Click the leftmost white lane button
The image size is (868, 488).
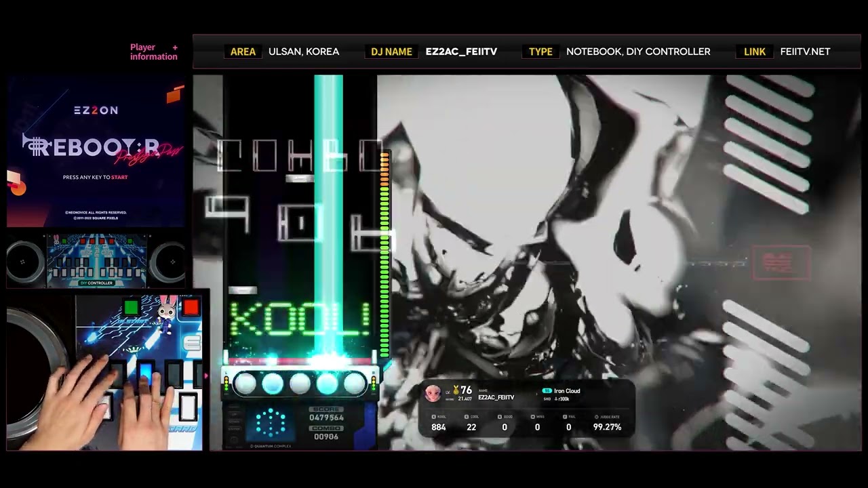[245, 384]
